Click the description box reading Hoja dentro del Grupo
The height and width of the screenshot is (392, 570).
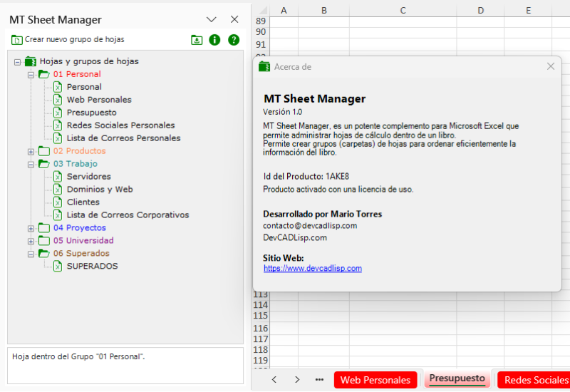point(125,366)
